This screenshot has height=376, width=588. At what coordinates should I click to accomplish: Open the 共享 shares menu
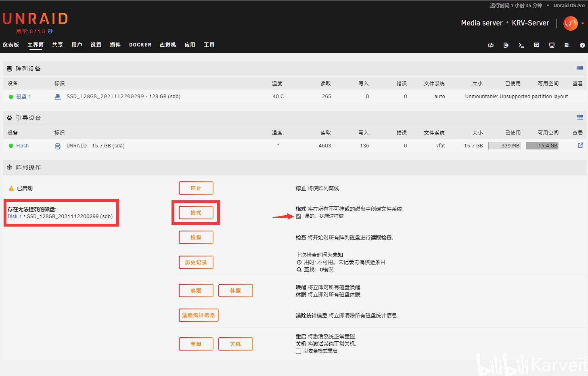click(x=58, y=45)
